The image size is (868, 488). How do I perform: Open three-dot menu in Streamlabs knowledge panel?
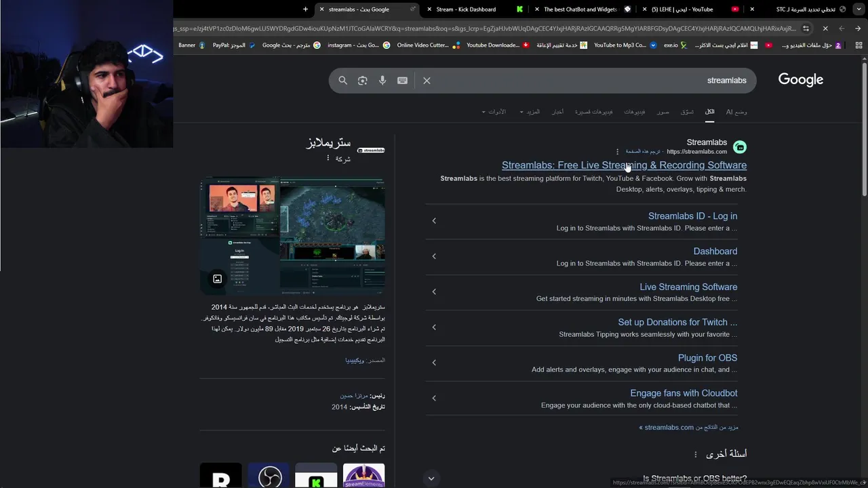(x=328, y=158)
